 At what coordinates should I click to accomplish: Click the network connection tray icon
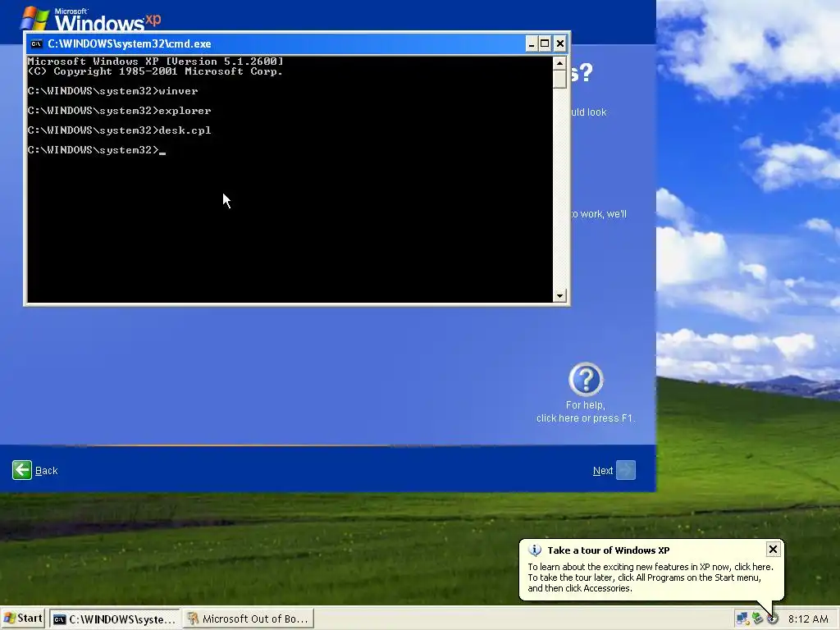(742, 619)
